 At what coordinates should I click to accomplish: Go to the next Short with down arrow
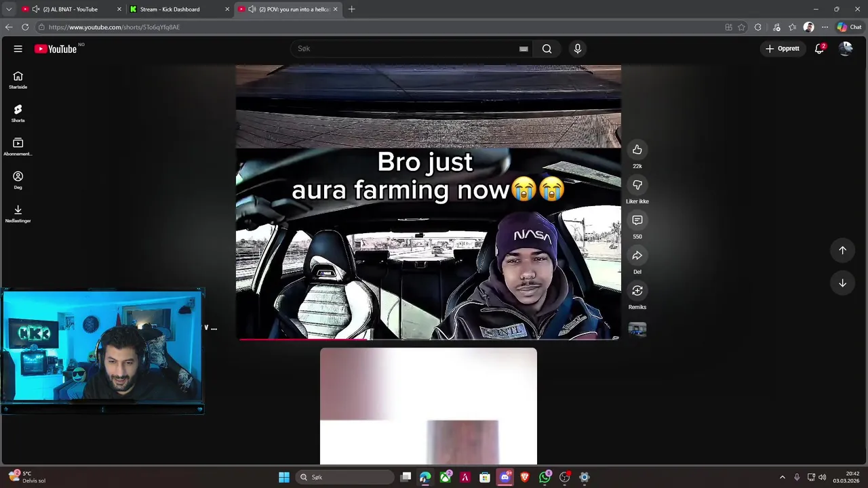tap(842, 283)
